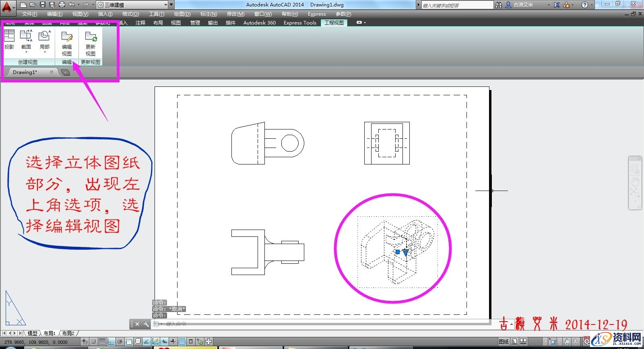Click the command line wrench customize icon

146,324
